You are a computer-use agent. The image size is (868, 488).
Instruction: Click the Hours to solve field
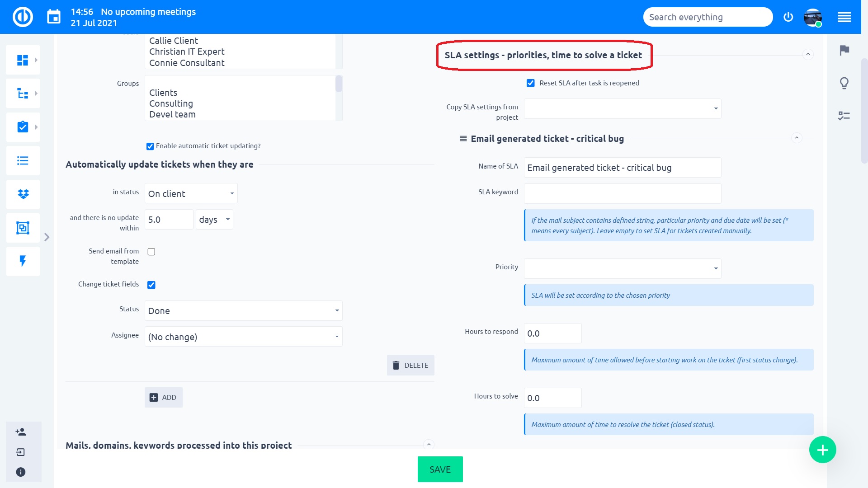(x=552, y=398)
